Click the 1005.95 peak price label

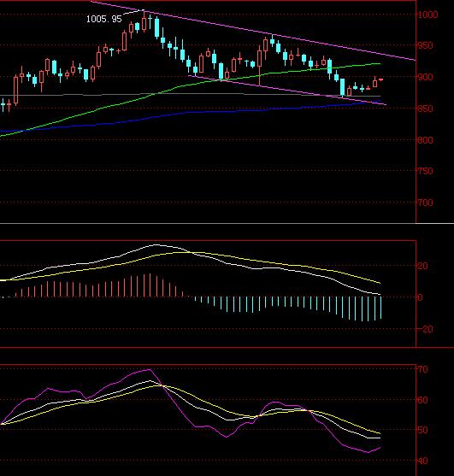(103, 19)
